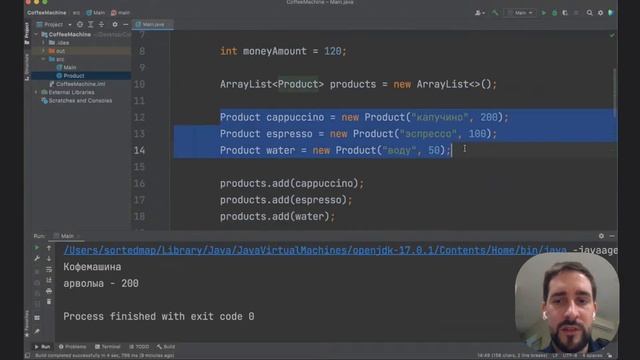This screenshot has height=360, width=640.
Task: Toggle the Favorites side tab on left edge
Action: (x=27, y=324)
